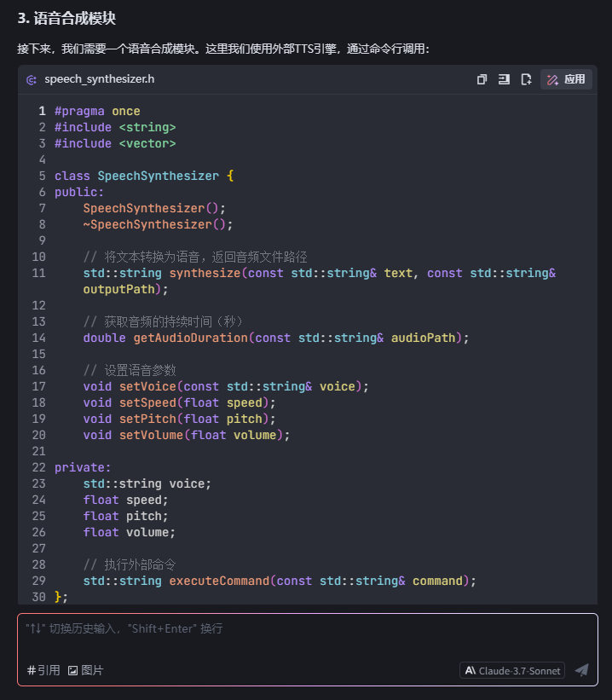The width and height of the screenshot is (612, 700).
Task: Click the synthesize function name in code
Action: (205, 273)
